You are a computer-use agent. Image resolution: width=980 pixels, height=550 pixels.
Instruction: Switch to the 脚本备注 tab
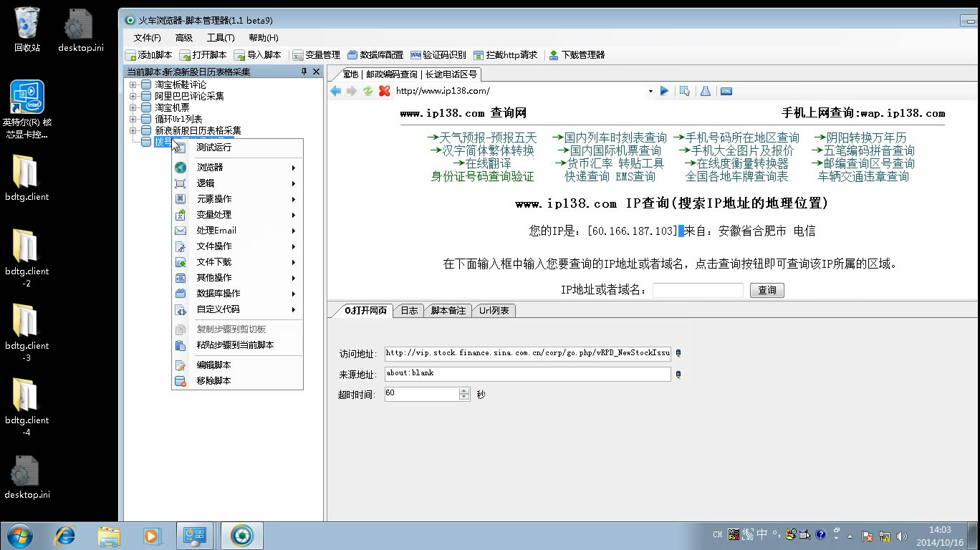click(448, 311)
